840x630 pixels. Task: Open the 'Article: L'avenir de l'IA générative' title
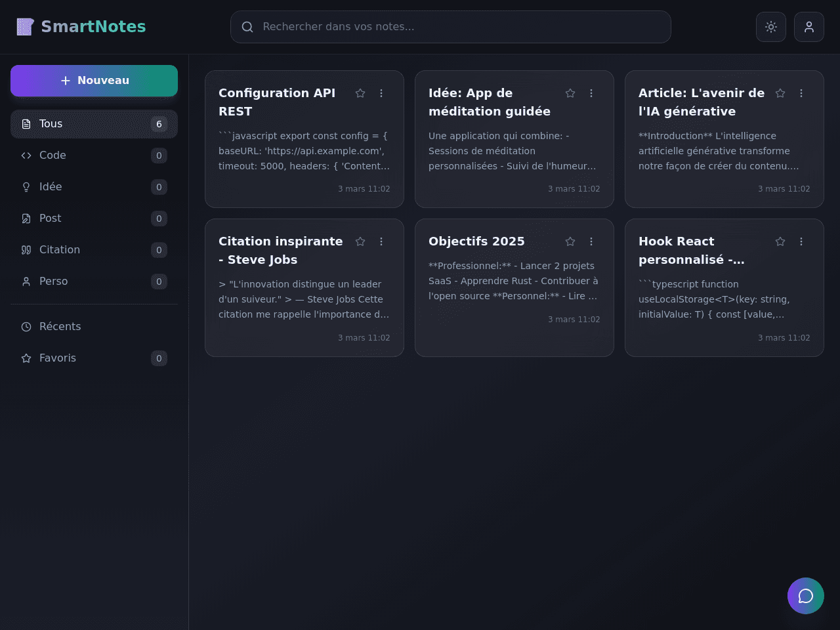(x=702, y=102)
